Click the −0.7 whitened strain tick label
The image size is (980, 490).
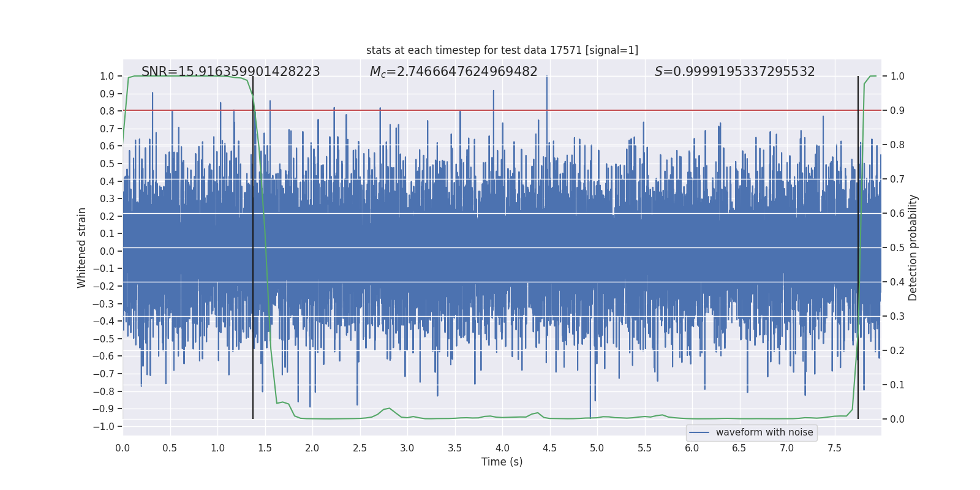pyautogui.click(x=105, y=374)
